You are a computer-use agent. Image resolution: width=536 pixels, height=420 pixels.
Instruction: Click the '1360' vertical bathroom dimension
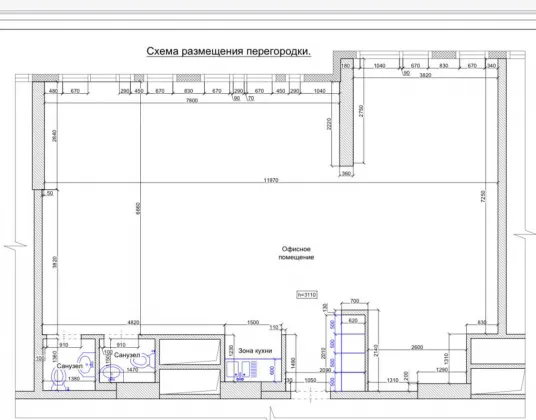(x=55, y=356)
